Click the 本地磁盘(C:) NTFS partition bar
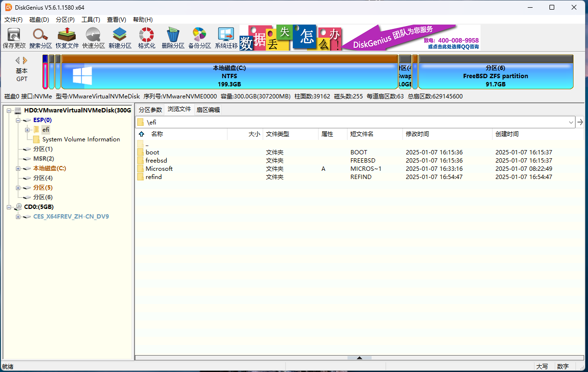 point(229,72)
